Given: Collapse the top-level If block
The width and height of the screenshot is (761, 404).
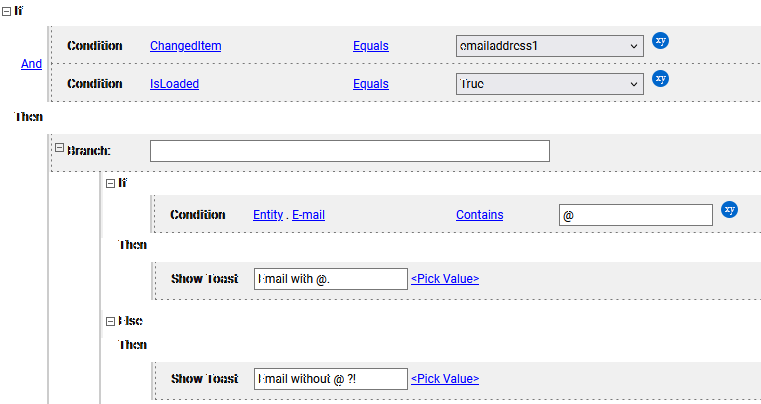Looking at the screenshot, I should coord(7,11).
